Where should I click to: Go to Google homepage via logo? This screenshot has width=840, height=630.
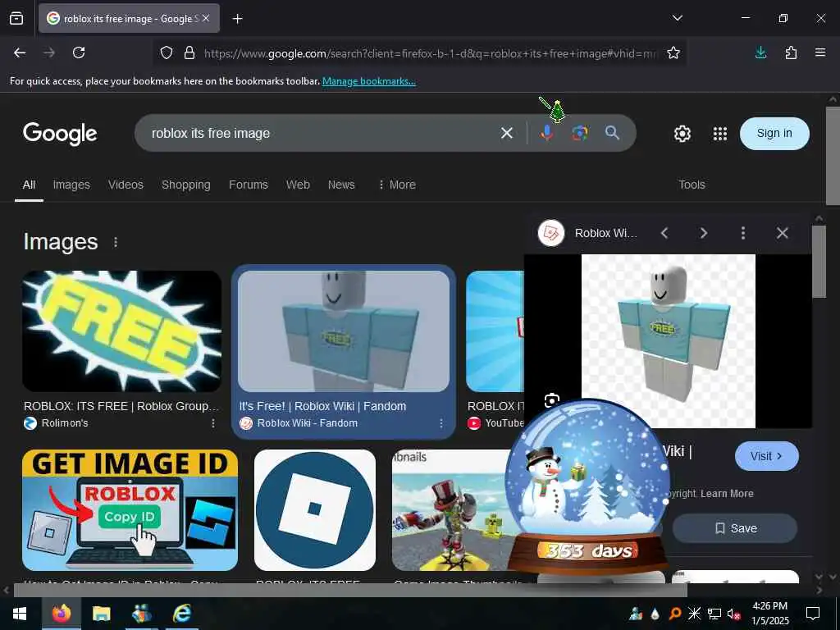[60, 134]
